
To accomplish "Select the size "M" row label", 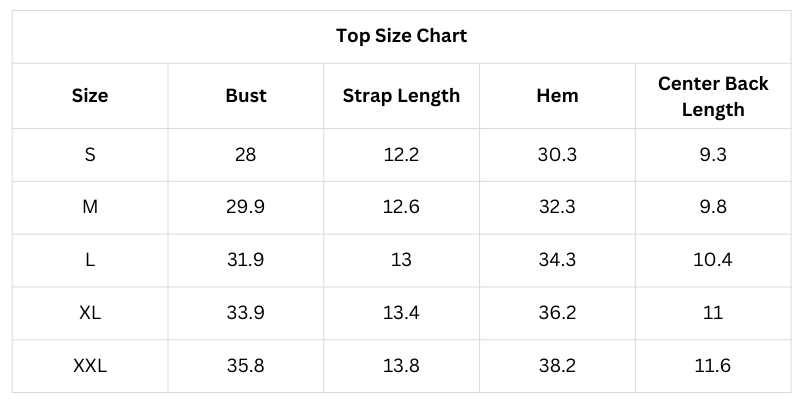I will (90, 207).
